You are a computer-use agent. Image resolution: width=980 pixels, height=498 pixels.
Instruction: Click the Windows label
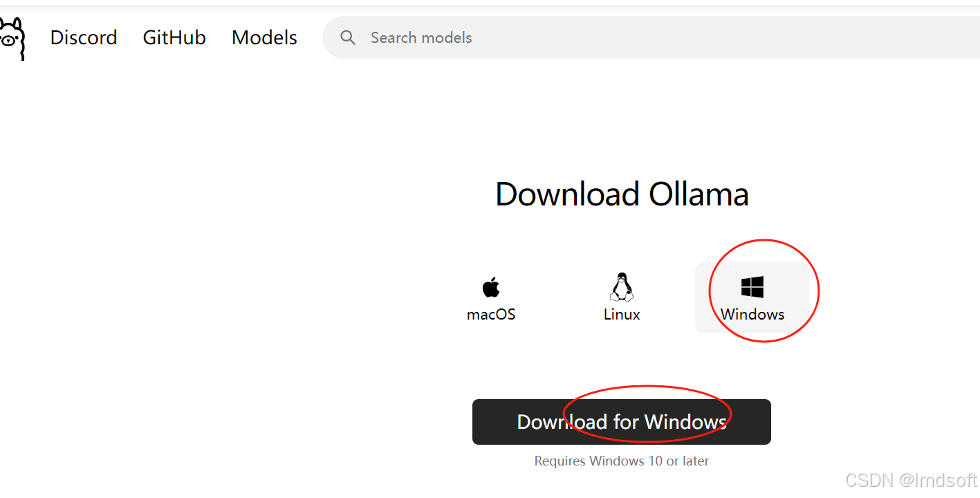(752, 314)
